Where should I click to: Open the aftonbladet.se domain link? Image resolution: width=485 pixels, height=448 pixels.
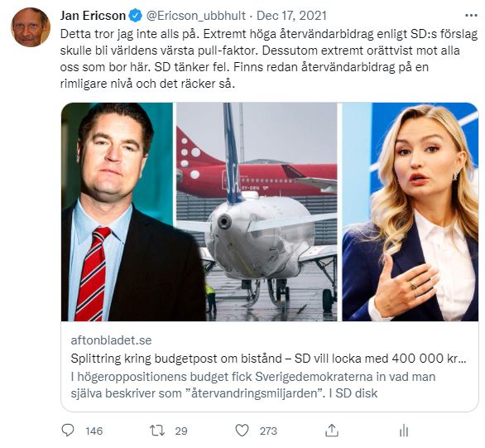coord(112,340)
